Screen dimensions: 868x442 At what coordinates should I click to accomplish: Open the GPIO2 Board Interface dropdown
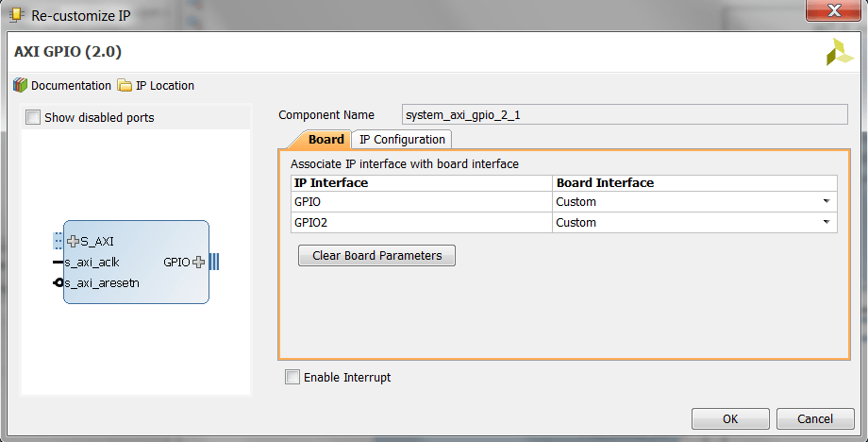click(x=826, y=222)
